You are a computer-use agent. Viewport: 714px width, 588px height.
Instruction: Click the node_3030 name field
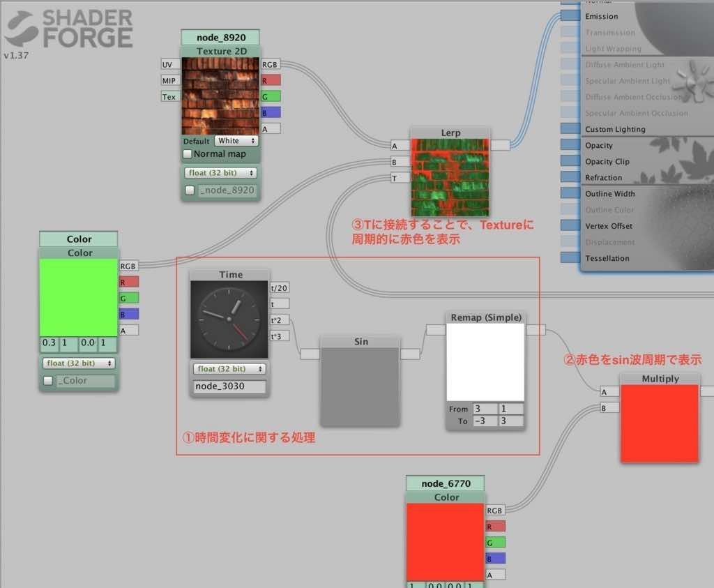tap(230, 386)
